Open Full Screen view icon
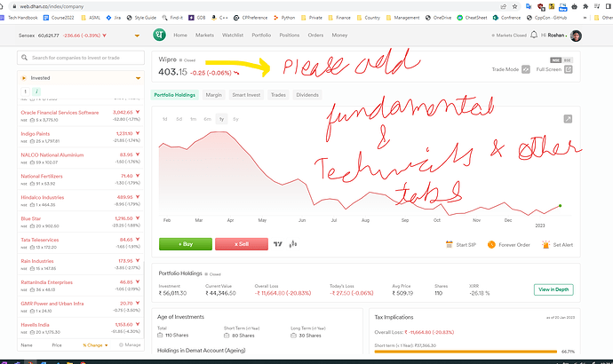 [x=569, y=69]
